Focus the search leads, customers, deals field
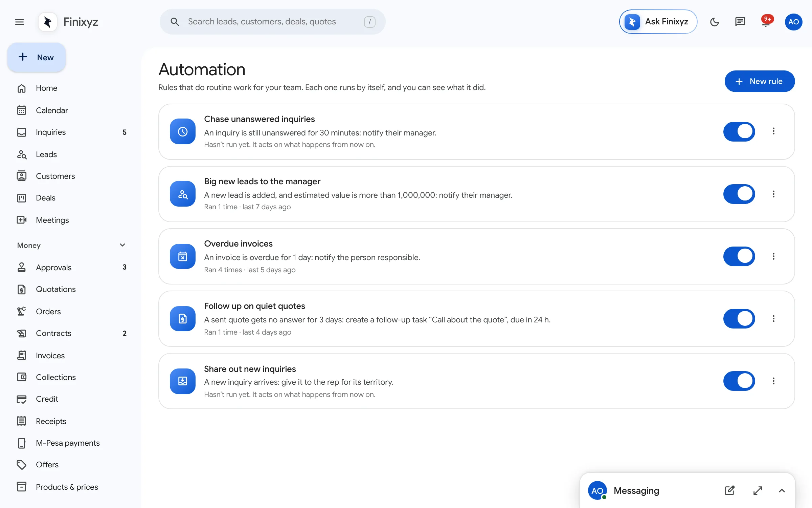 click(x=272, y=22)
